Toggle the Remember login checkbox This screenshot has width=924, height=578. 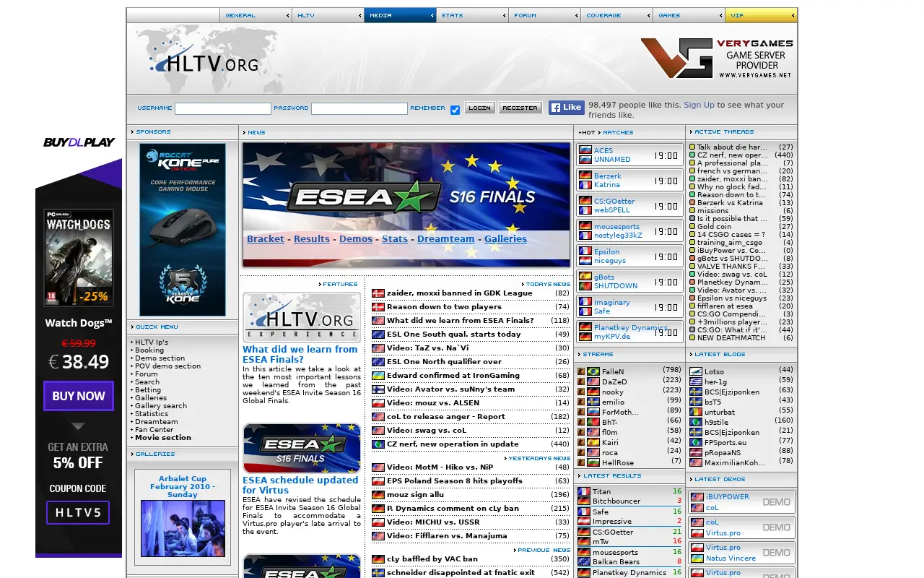[x=455, y=110]
